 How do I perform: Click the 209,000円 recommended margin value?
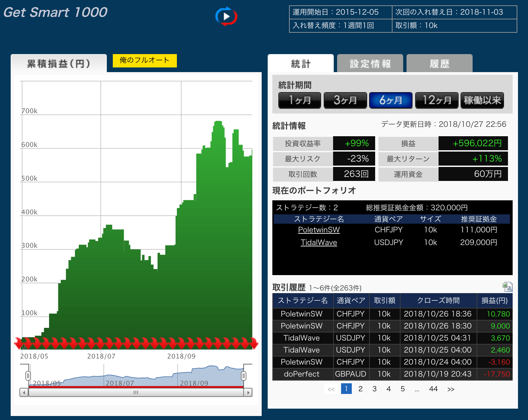479,242
